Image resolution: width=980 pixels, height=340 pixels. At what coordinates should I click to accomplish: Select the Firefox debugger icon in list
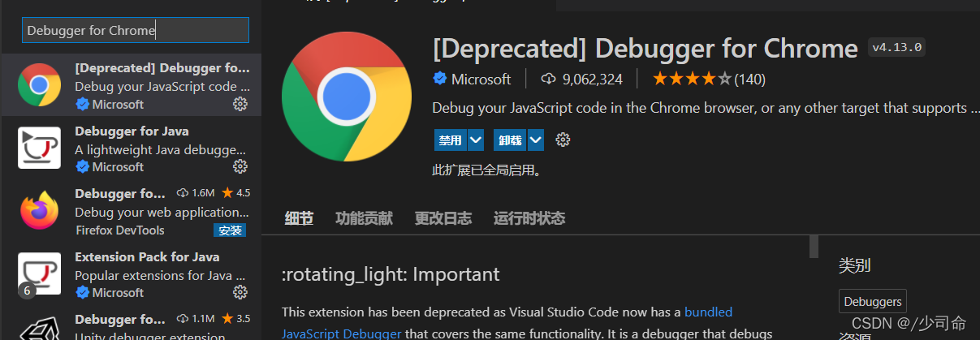click(39, 211)
